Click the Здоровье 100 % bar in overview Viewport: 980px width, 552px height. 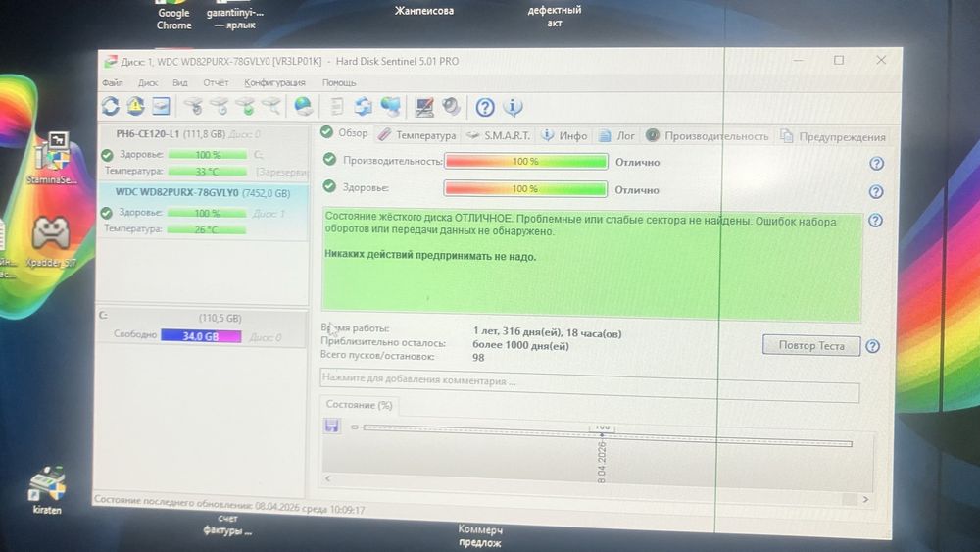(525, 189)
